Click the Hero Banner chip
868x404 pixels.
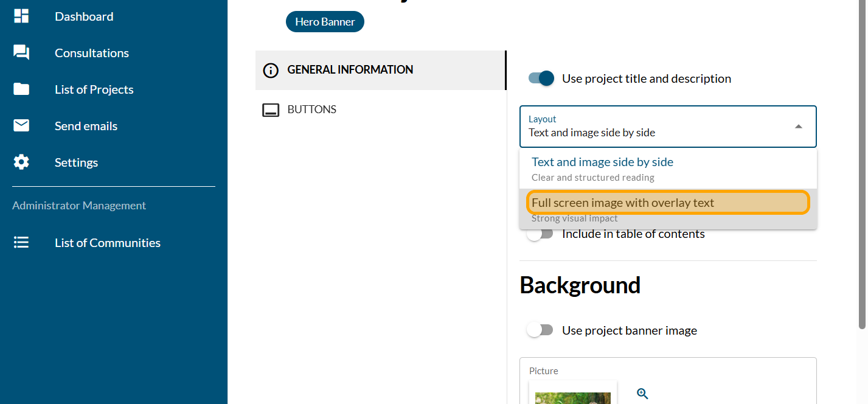325,22
